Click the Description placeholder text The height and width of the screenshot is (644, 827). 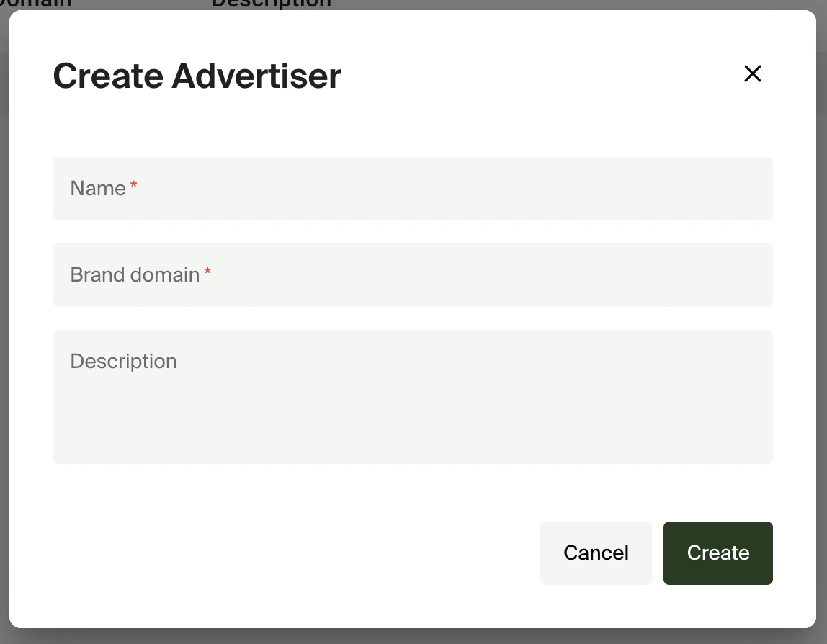(x=123, y=361)
